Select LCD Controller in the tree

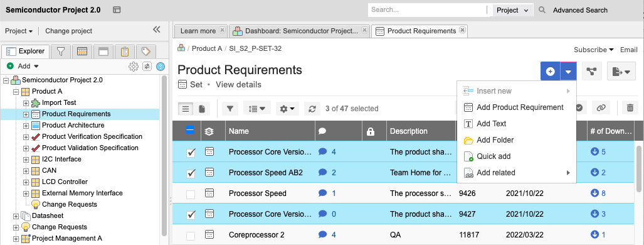[x=65, y=182]
